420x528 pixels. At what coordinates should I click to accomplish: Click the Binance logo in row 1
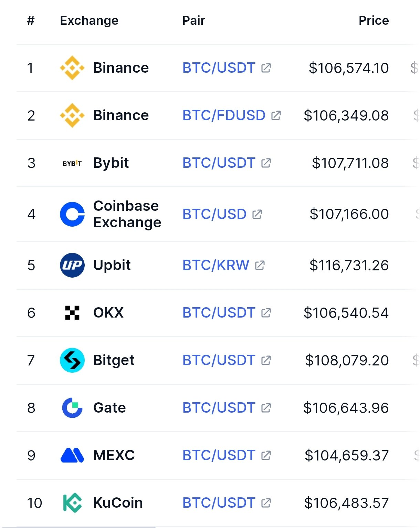[72, 68]
